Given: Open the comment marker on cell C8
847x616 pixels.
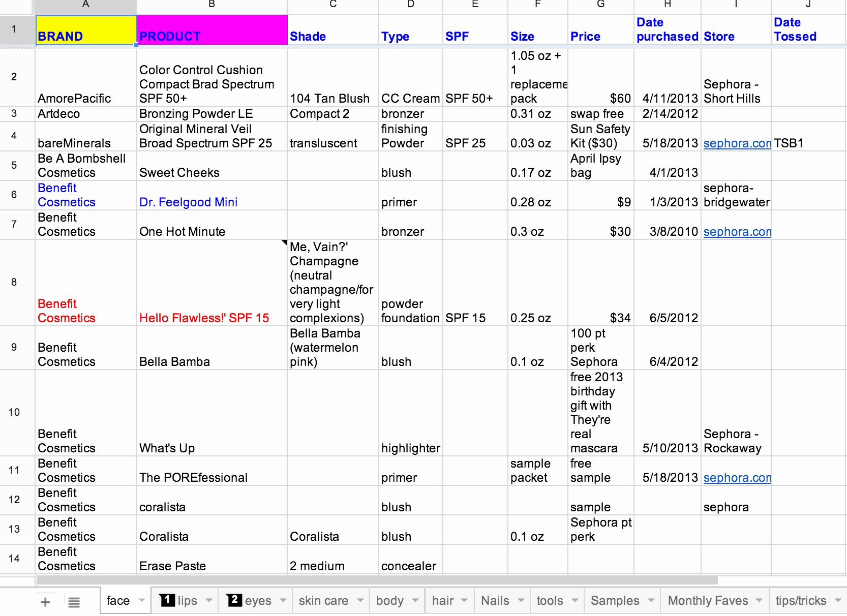Looking at the screenshot, I should point(284,242).
